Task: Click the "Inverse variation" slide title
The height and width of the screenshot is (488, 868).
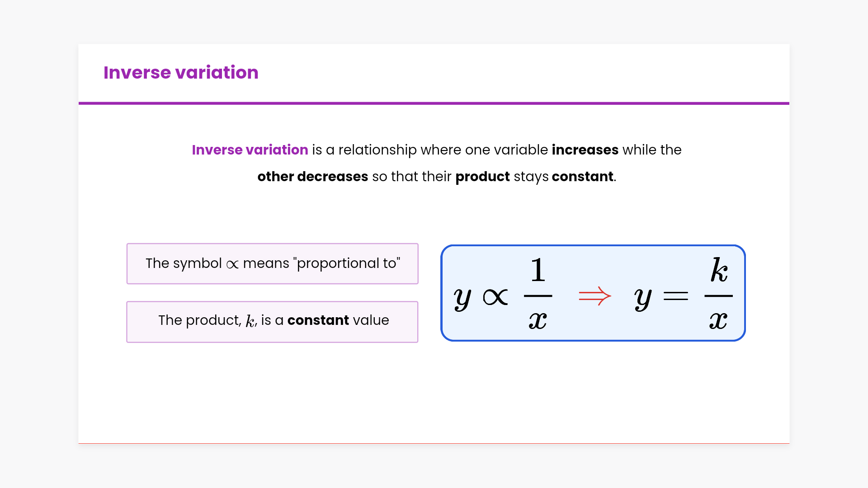Action: click(181, 72)
